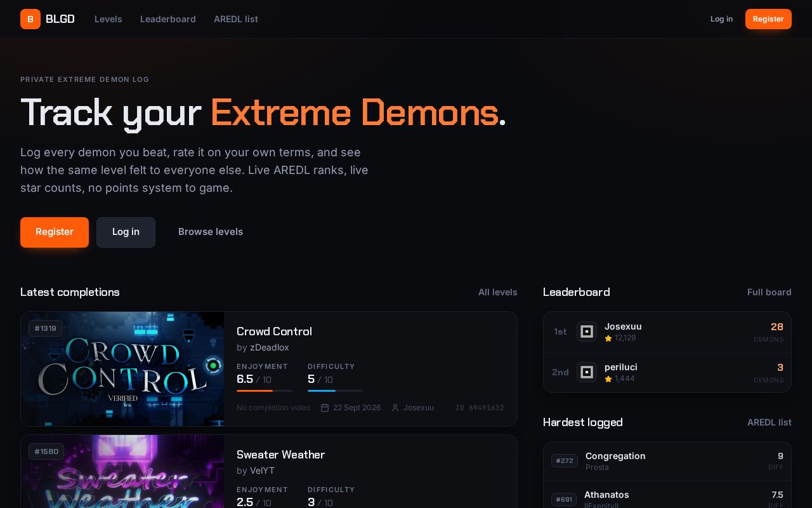Click periluci's avatar icon in leaderboard

(x=587, y=372)
